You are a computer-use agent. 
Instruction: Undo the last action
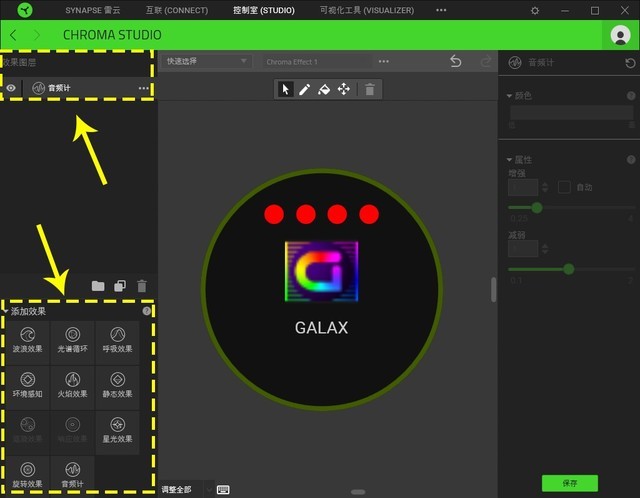point(456,62)
